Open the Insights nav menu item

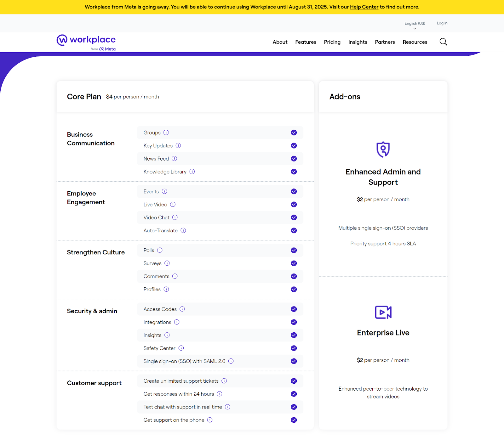point(358,42)
